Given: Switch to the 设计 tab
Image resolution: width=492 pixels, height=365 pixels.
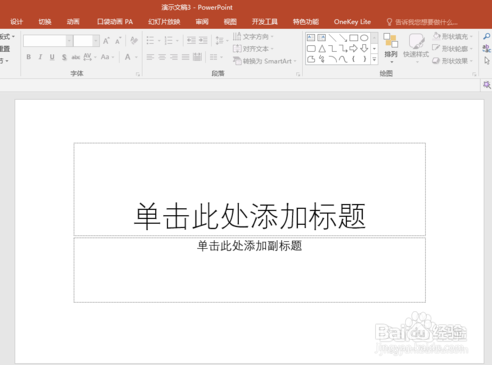Looking at the screenshot, I should 16,22.
